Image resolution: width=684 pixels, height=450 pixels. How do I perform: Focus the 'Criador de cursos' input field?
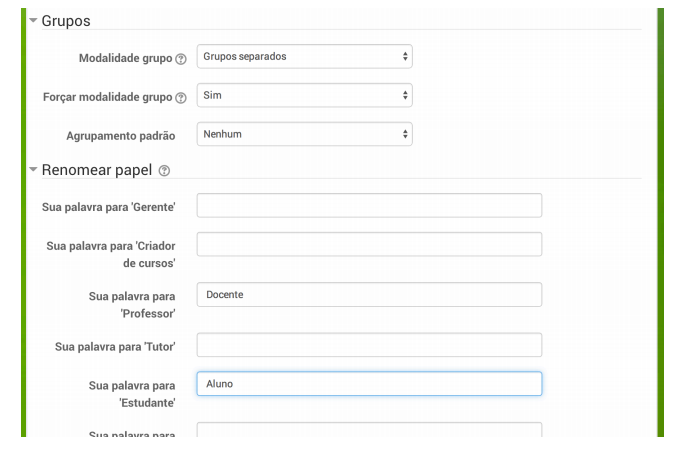click(x=369, y=244)
